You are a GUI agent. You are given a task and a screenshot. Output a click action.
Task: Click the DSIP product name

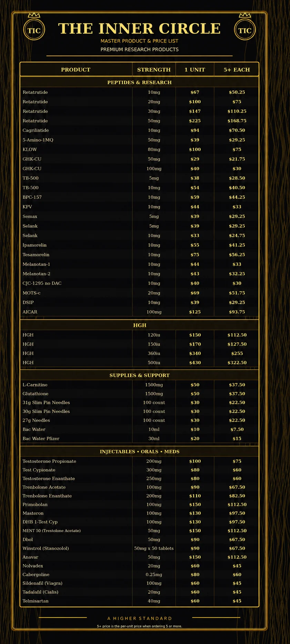tap(28, 302)
